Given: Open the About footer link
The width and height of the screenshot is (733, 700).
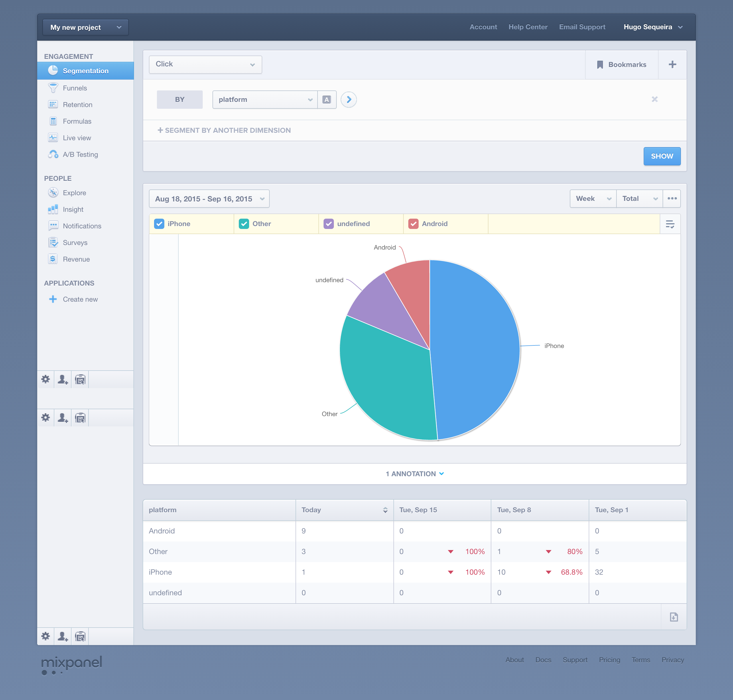Looking at the screenshot, I should point(515,660).
